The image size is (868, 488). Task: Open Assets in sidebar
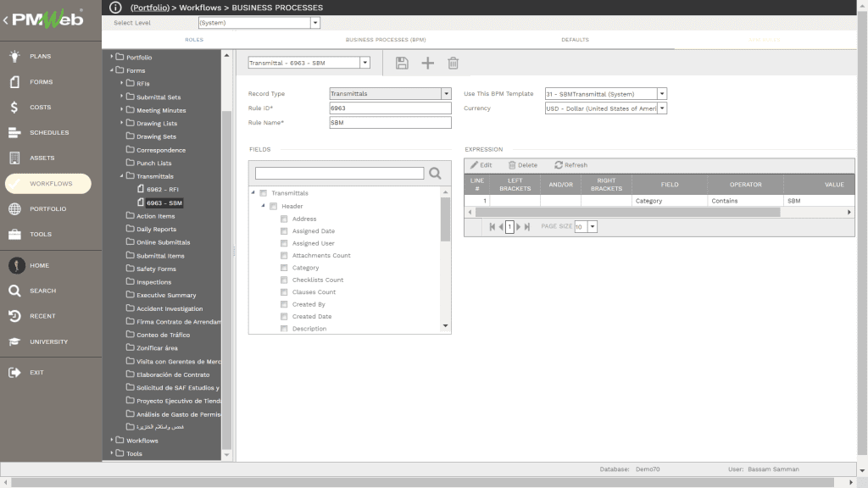pyautogui.click(x=42, y=158)
